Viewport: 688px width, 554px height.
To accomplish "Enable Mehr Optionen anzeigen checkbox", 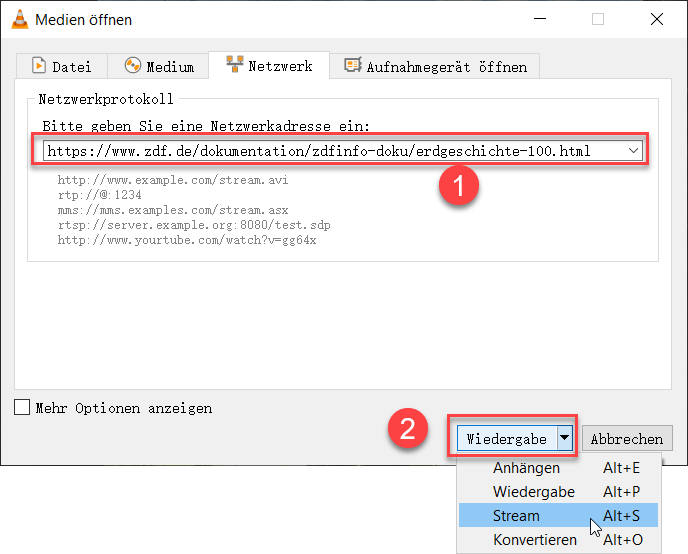I will pos(22,407).
